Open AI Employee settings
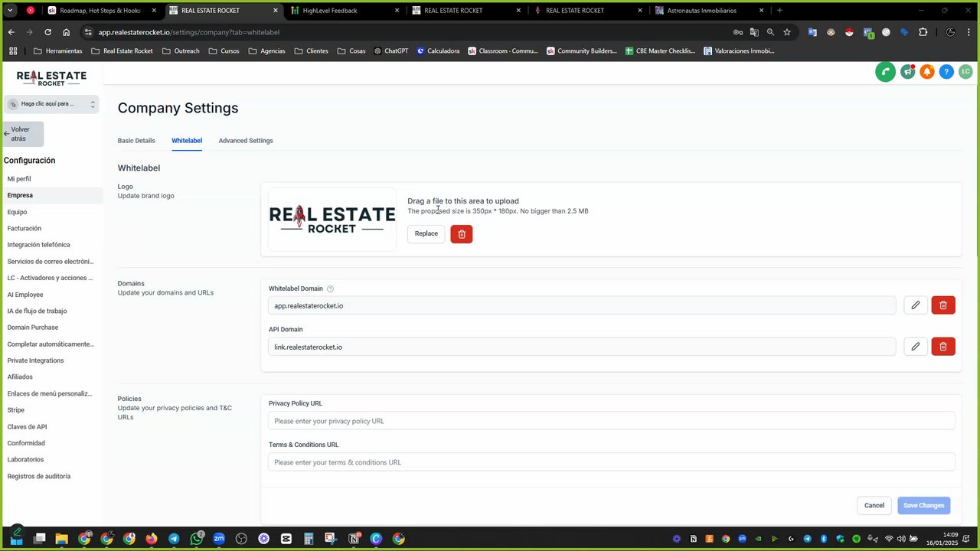The height and width of the screenshot is (551, 980). (25, 295)
